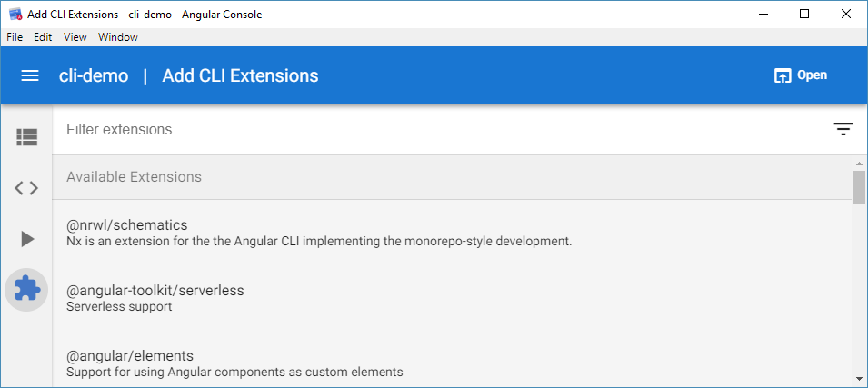Select the Extensions puzzle piece icon
The width and height of the screenshot is (868, 388).
pos(26,290)
